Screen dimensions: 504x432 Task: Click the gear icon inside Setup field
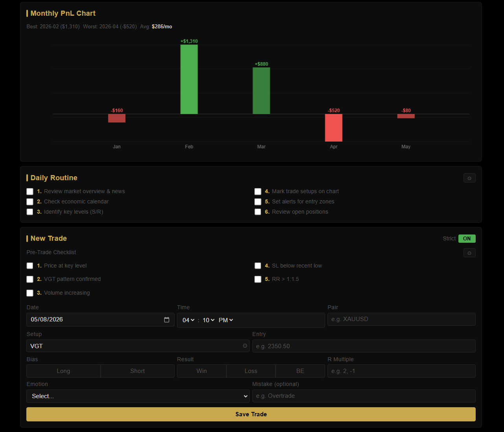click(x=245, y=346)
